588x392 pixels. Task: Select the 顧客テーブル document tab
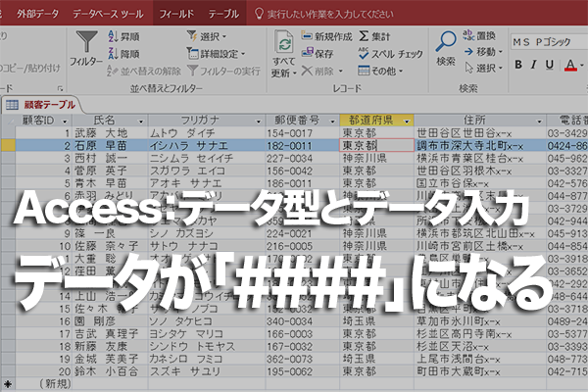[x=42, y=105]
